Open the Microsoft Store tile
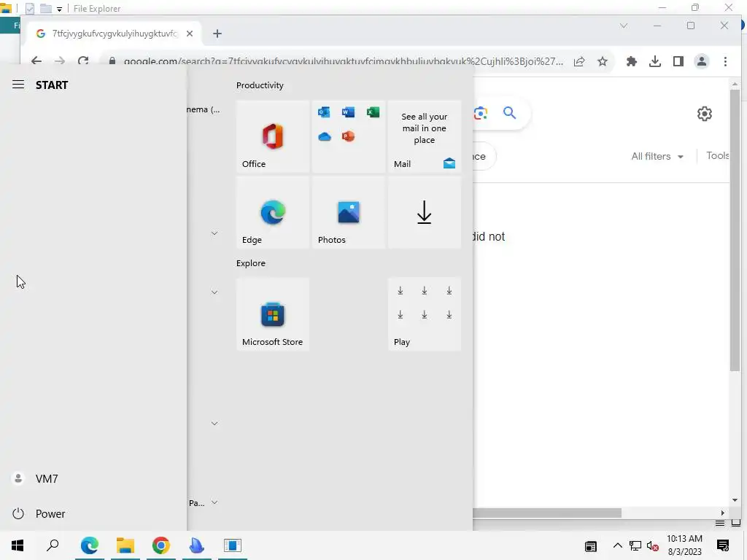The image size is (747, 560). tap(273, 314)
